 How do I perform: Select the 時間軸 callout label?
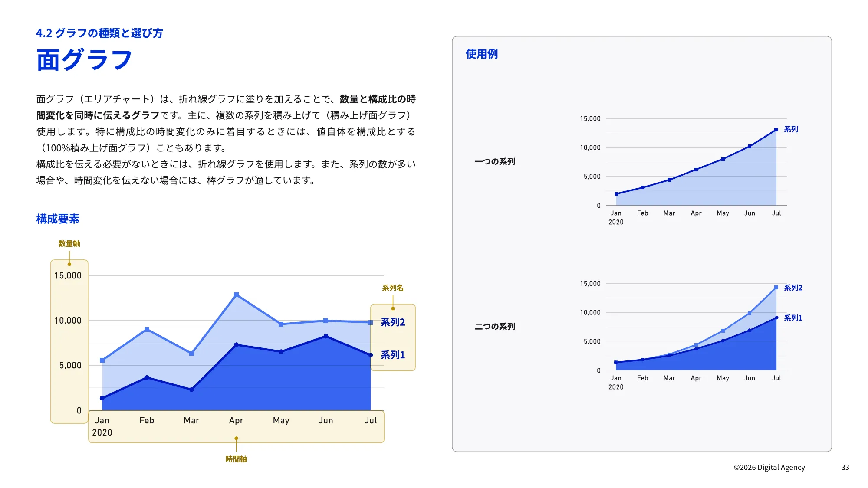(236, 459)
